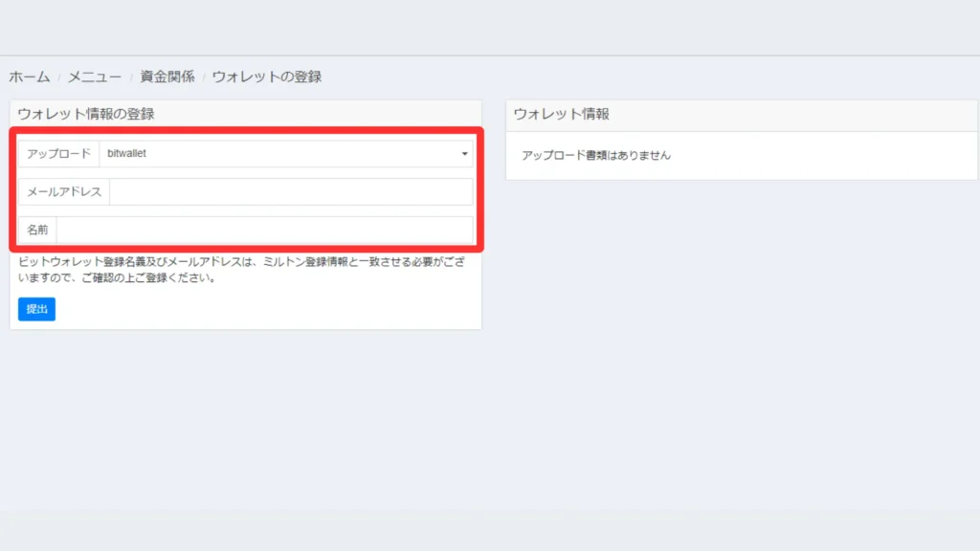The height and width of the screenshot is (551, 980).
Task: Select the ウォレットの登録 breadcrumb
Action: click(267, 77)
